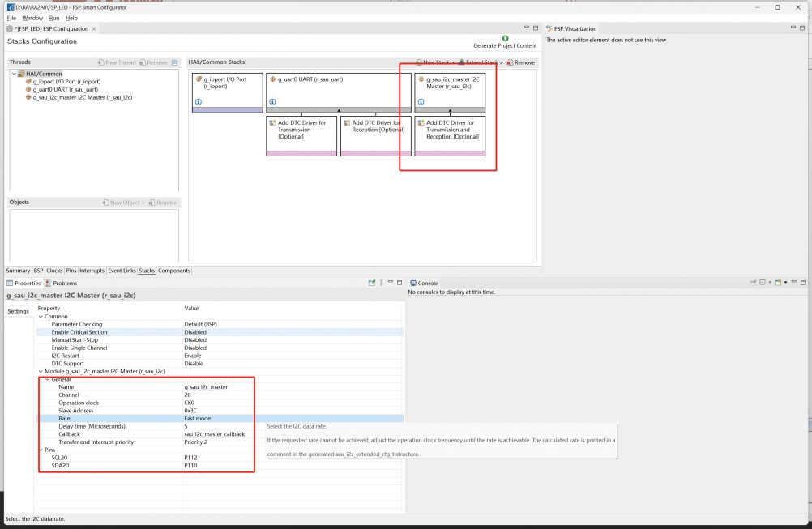The width and height of the screenshot is (812, 529).
Task: Open the Window menu
Action: (32, 18)
